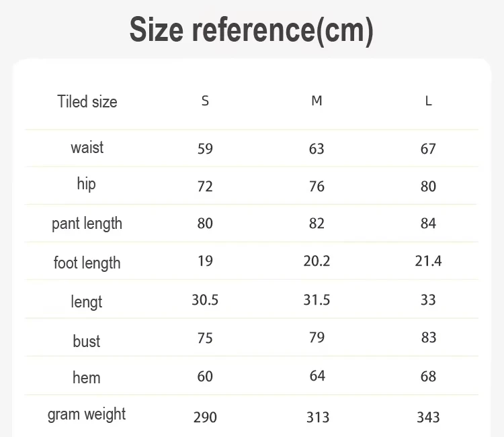The width and height of the screenshot is (504, 437).
Task: Click the M size column header
Action: click(x=317, y=101)
